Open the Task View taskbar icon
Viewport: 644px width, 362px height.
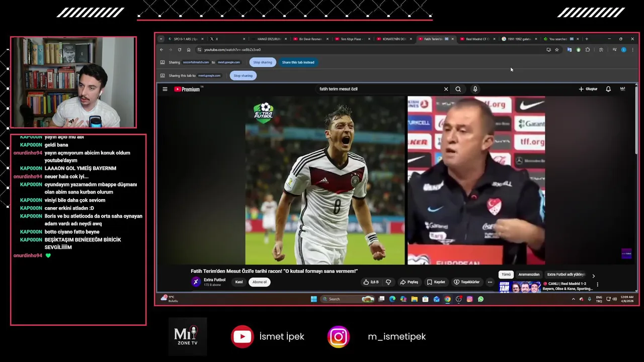tap(381, 299)
